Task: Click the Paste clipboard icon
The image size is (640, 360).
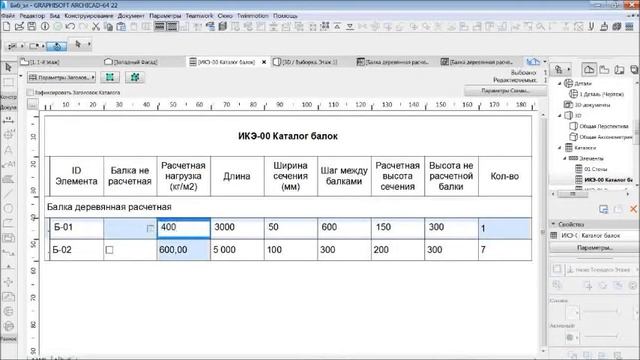Action: (x=121, y=27)
